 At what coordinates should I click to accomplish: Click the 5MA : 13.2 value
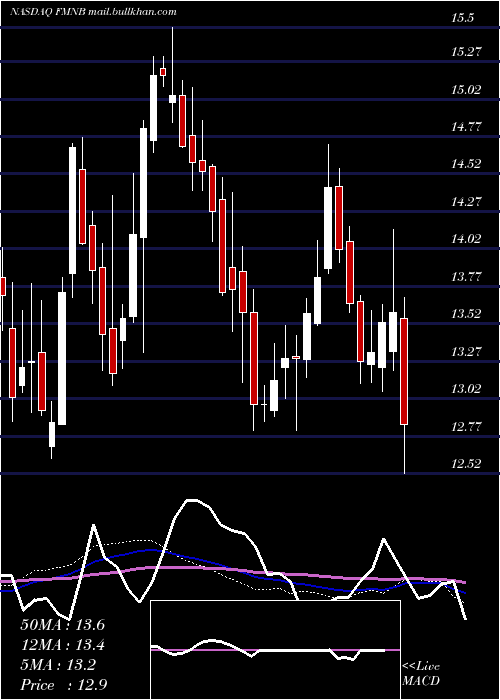click(x=58, y=665)
